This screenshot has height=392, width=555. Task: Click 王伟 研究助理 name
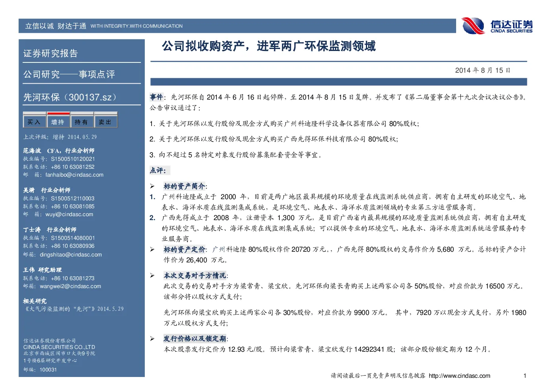[42, 270]
